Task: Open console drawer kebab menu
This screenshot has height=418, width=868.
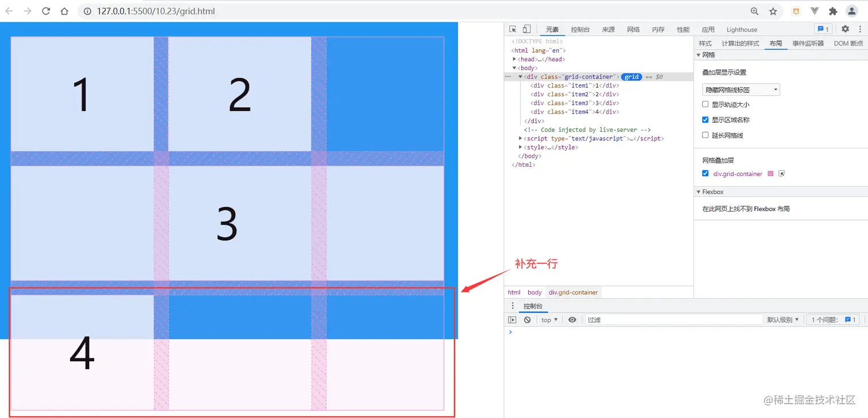Action: coord(513,306)
